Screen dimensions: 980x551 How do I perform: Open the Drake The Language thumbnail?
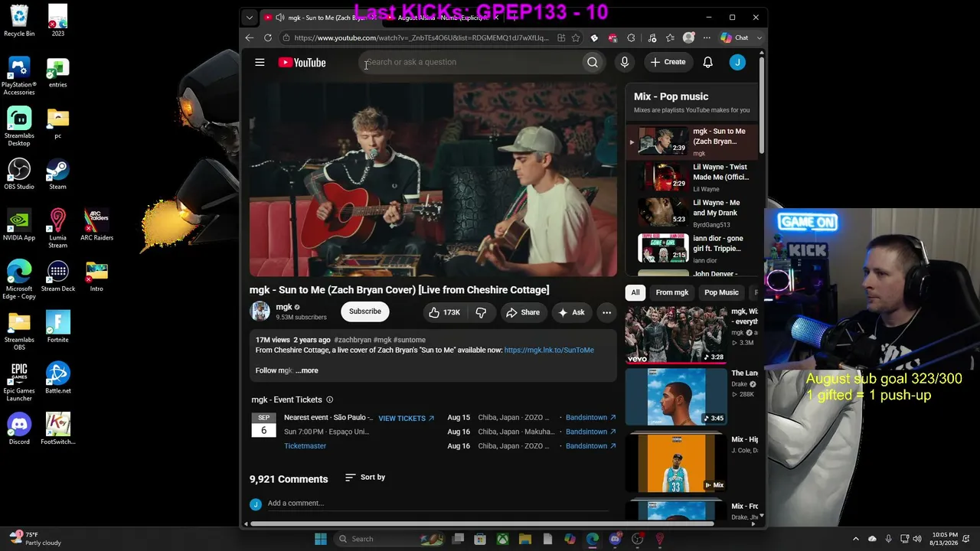pyautogui.click(x=676, y=396)
